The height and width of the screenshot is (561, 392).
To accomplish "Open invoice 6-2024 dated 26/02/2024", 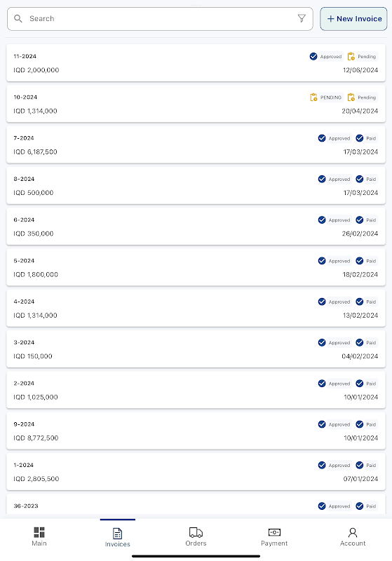I will [196, 227].
